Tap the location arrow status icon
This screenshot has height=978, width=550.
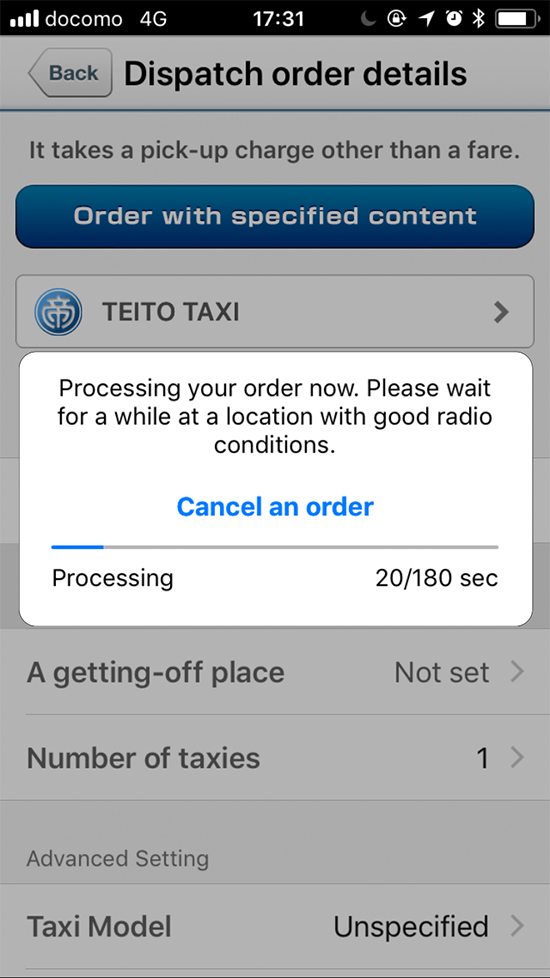427,19
